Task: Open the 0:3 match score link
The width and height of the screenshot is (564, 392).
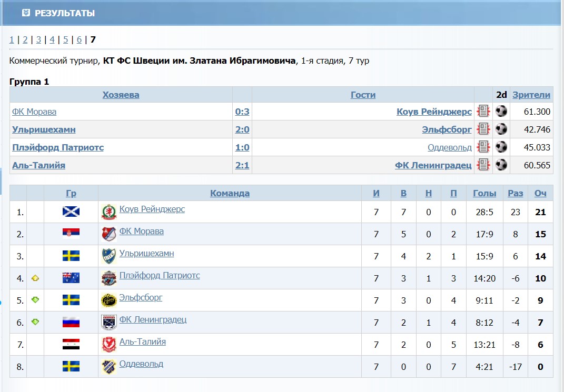Action: coord(242,112)
